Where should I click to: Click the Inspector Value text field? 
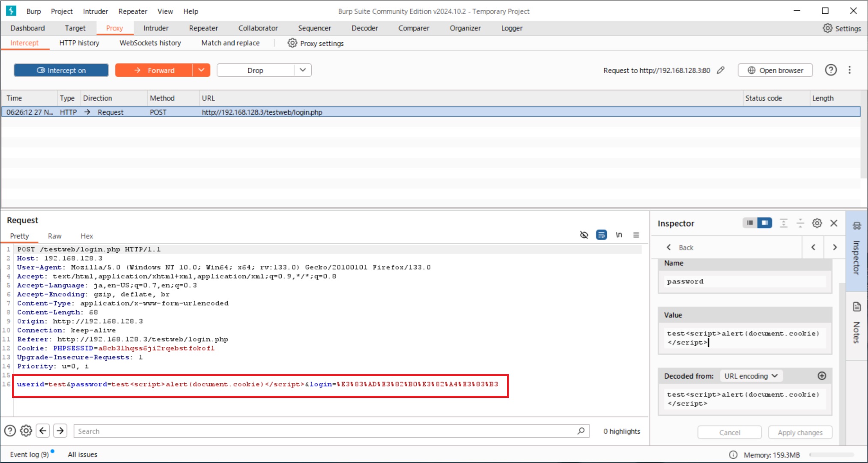pos(745,338)
